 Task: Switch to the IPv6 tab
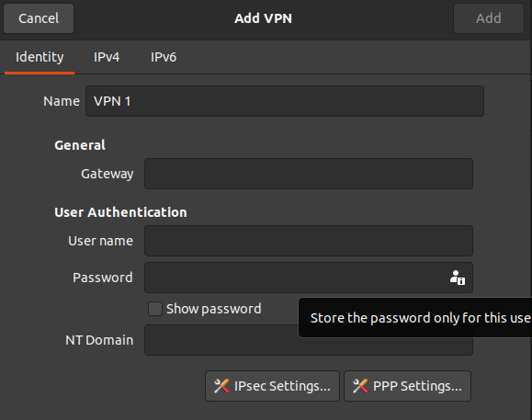click(x=164, y=57)
